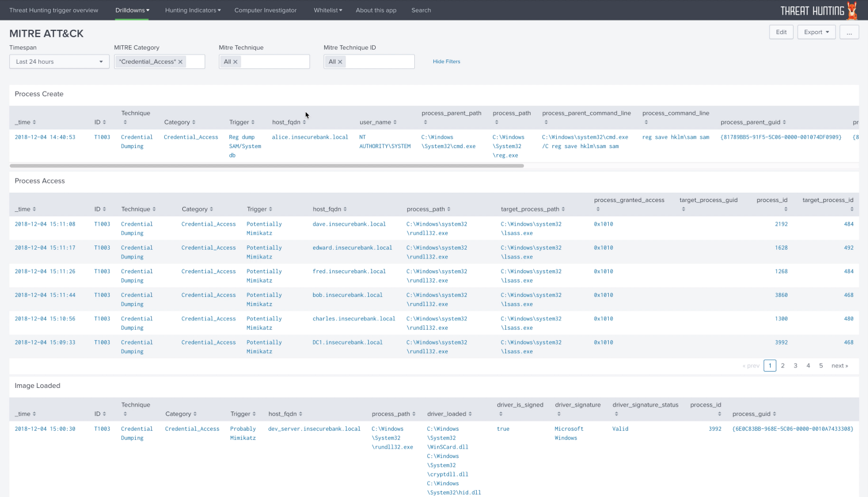Click target_process_id value 492
The height and width of the screenshot is (497, 868).
[x=848, y=247]
